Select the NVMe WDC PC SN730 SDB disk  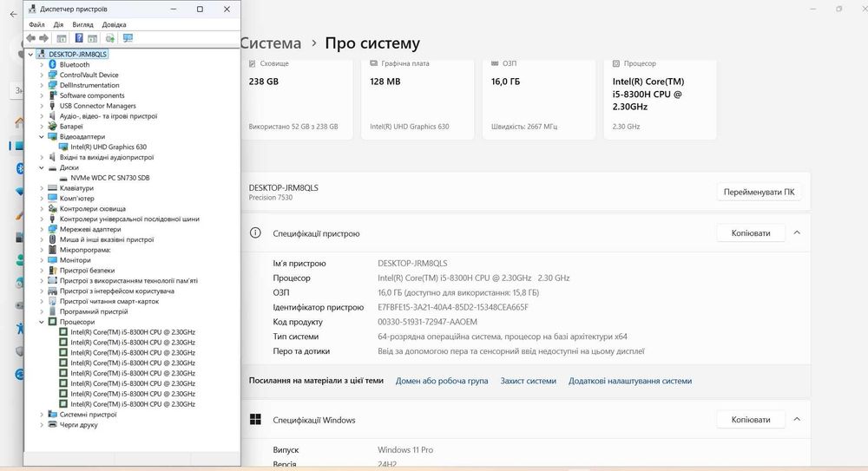pyautogui.click(x=110, y=178)
